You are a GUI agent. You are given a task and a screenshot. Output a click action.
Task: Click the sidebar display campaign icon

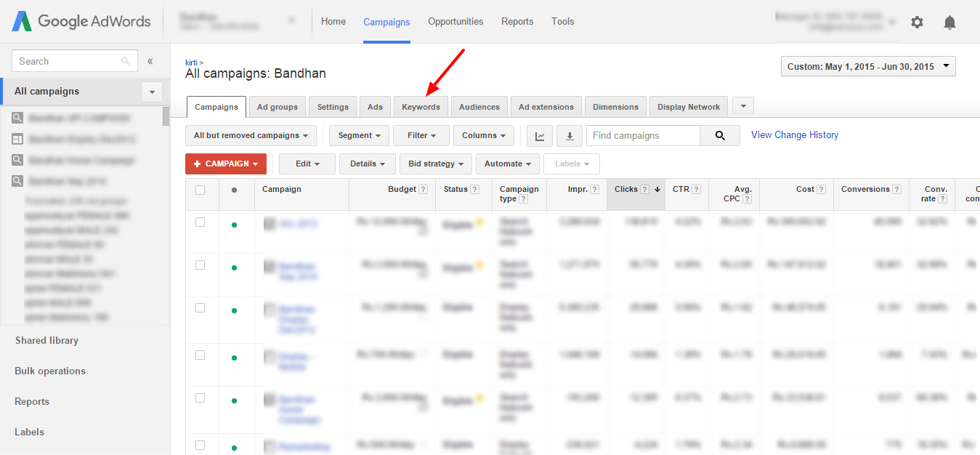pyautogui.click(x=17, y=139)
